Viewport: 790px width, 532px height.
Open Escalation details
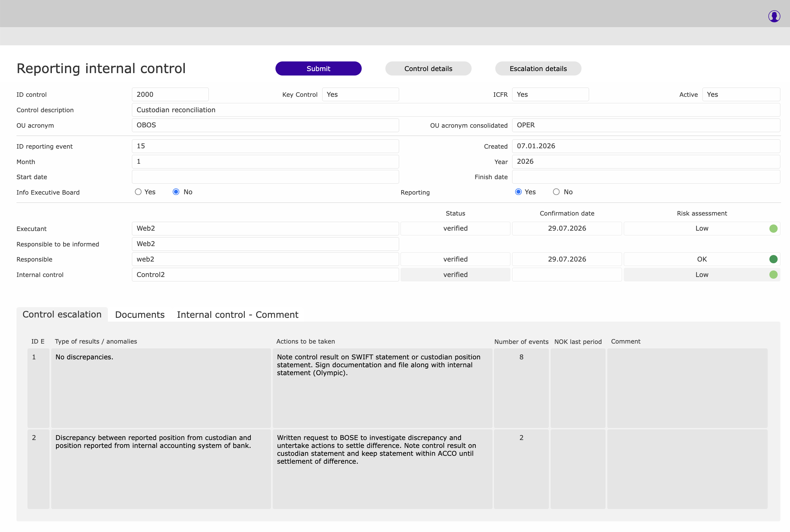tap(538, 69)
